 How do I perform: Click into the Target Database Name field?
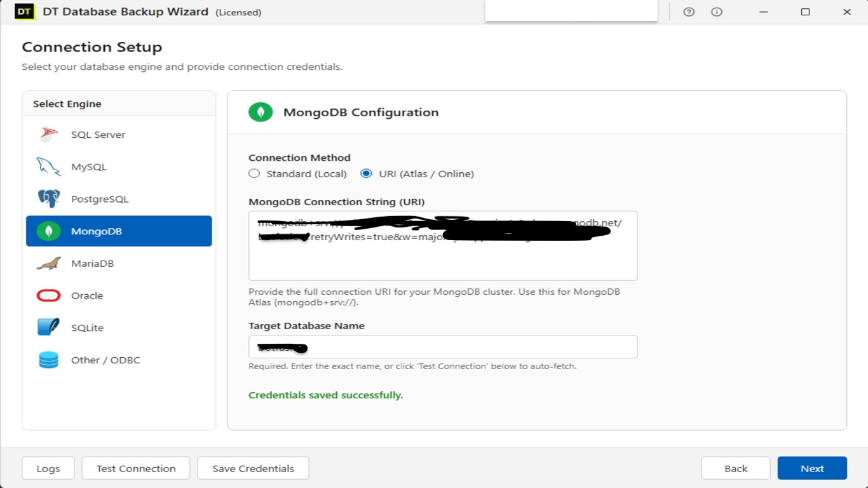point(443,347)
